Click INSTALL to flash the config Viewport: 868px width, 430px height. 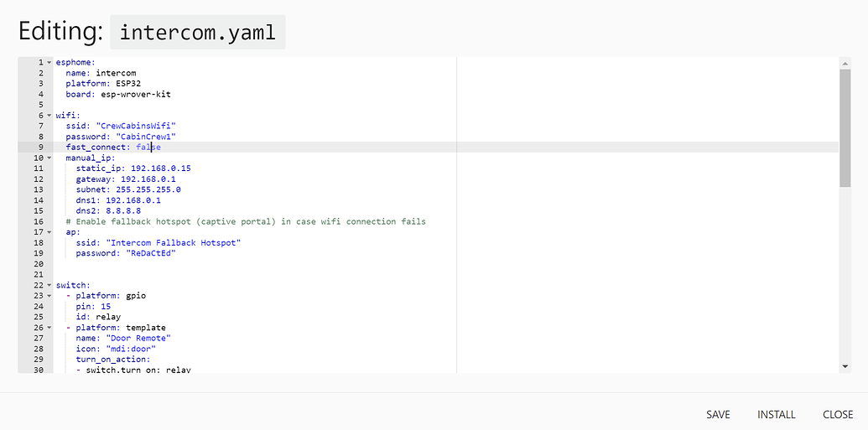coord(776,415)
